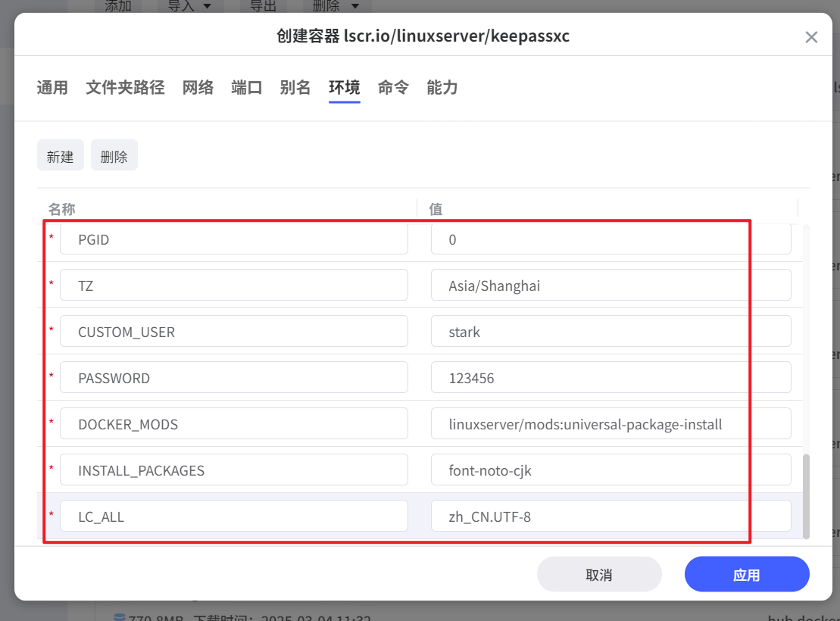Edit the PGID name field
840x621 pixels.
tap(233, 239)
